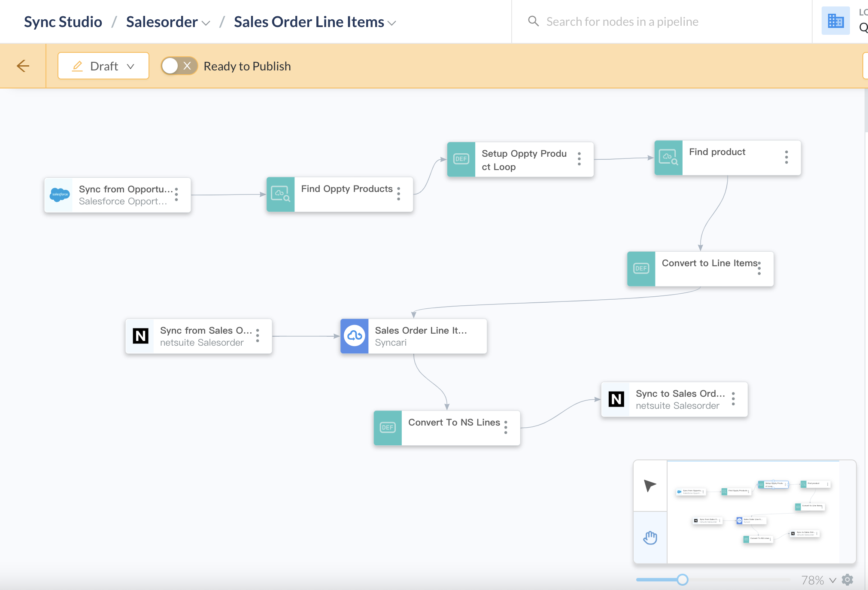Select the hand pan tool in minimap
Image resolution: width=868 pixels, height=590 pixels.
pos(650,537)
